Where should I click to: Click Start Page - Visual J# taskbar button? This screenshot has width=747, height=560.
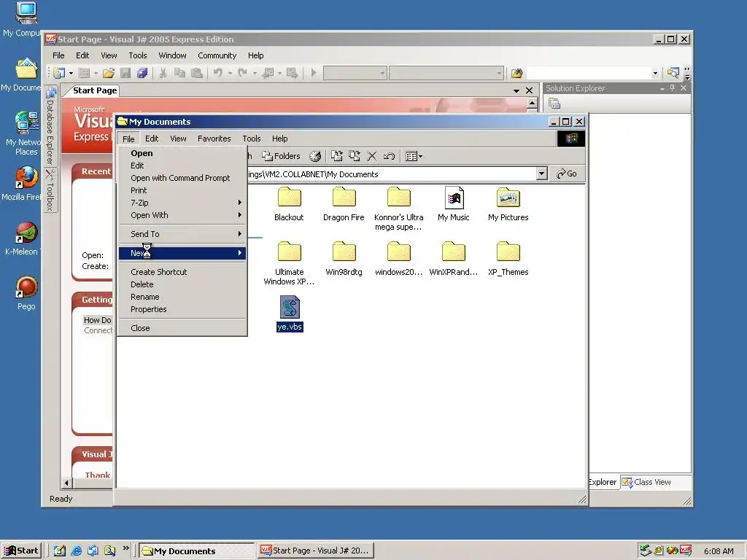pyautogui.click(x=315, y=551)
